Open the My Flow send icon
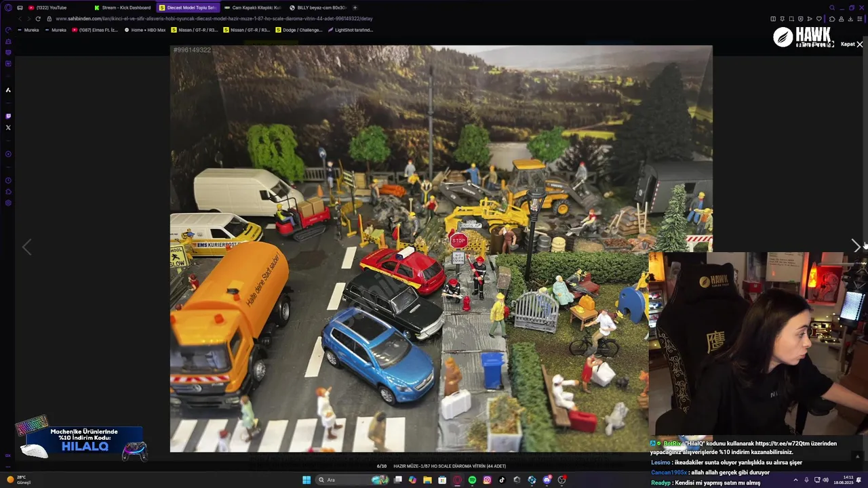The height and width of the screenshot is (488, 868). tap(809, 19)
